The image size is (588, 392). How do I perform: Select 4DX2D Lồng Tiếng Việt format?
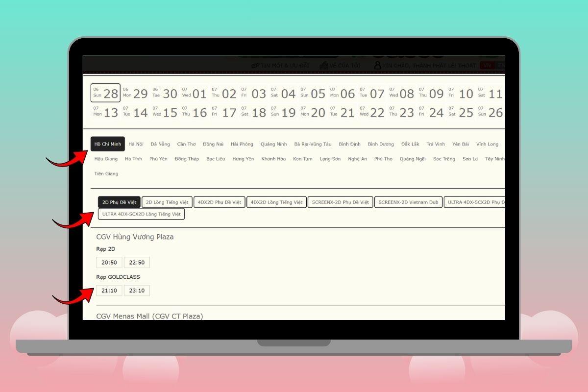coord(276,202)
